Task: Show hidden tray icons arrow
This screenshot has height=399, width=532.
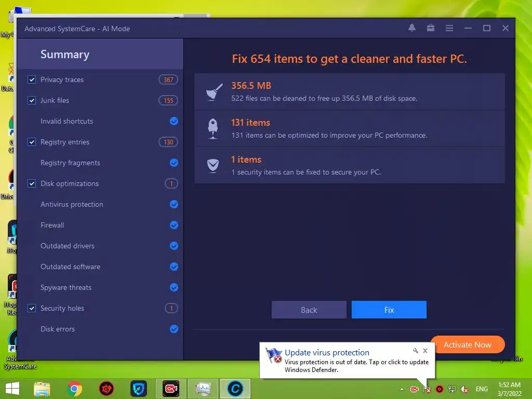Action: (402, 389)
